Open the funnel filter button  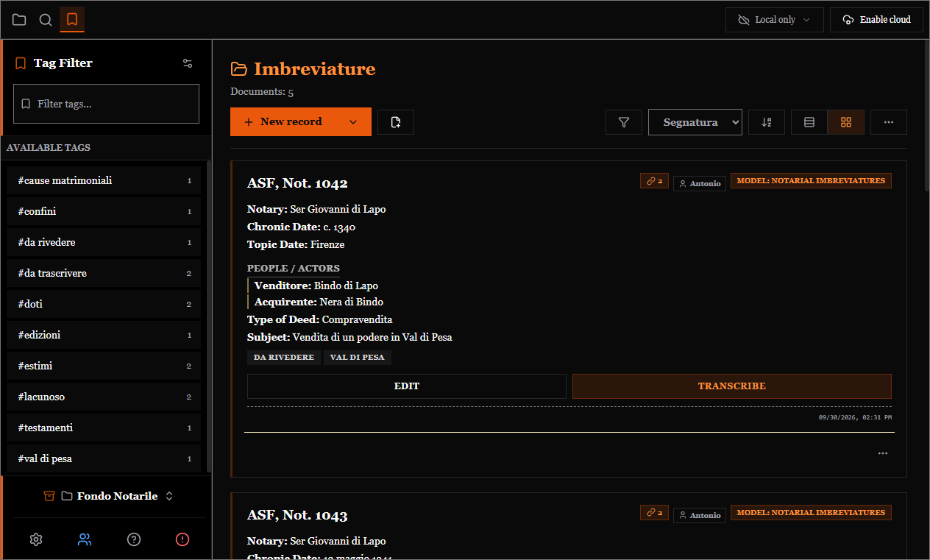click(x=624, y=122)
